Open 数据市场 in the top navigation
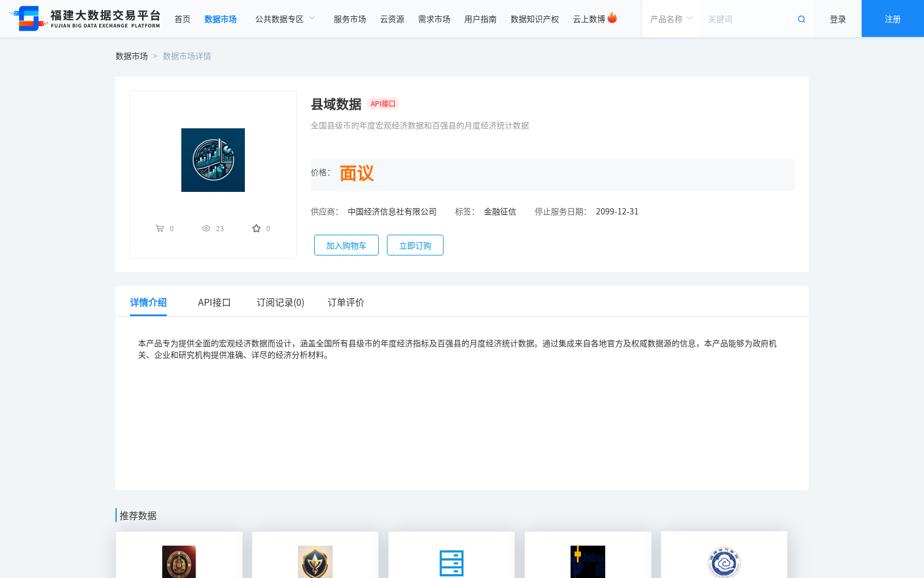The height and width of the screenshot is (578, 924). pyautogui.click(x=221, y=19)
